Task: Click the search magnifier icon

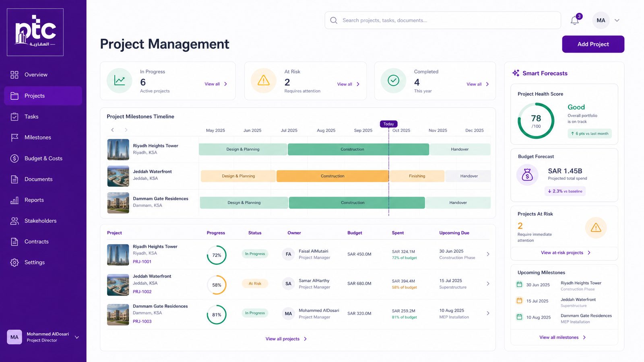Action: tap(334, 20)
